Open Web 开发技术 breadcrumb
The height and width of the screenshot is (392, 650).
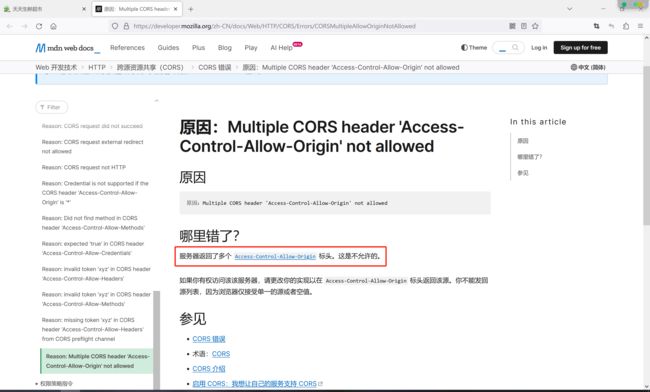click(x=56, y=67)
